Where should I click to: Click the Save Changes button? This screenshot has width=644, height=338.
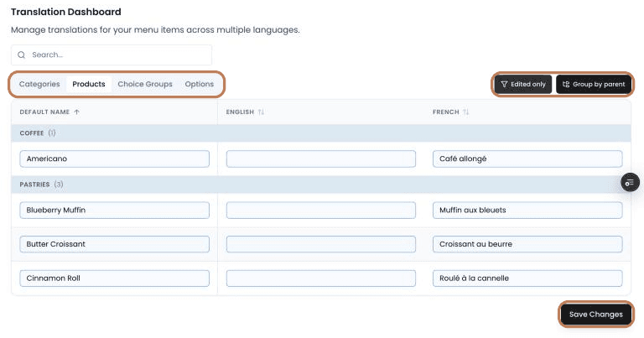coord(596,315)
